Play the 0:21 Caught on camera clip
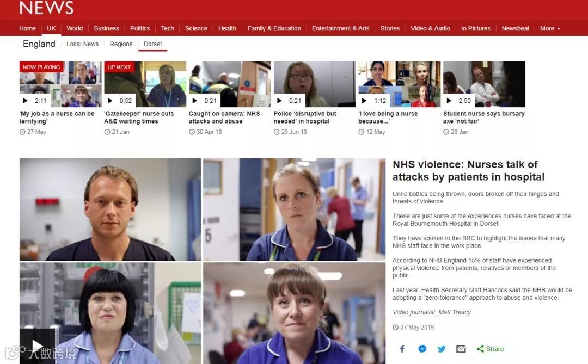Screen dimensions: 588x364 point(194,101)
